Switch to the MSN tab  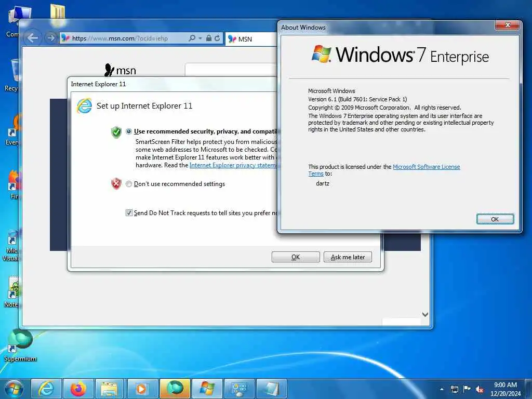(251, 39)
